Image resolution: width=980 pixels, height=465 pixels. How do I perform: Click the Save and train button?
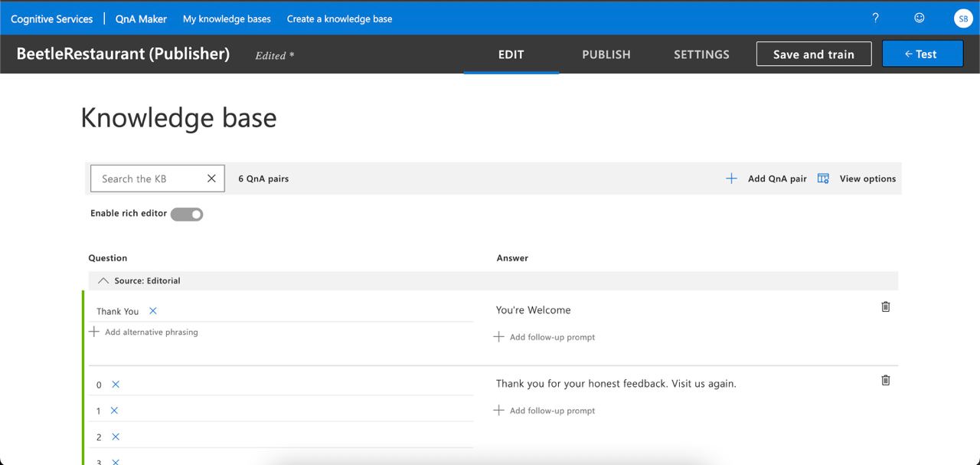click(814, 54)
